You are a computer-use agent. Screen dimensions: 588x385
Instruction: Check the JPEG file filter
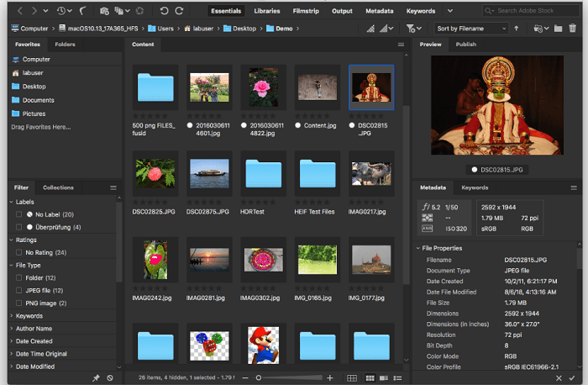tap(18, 291)
